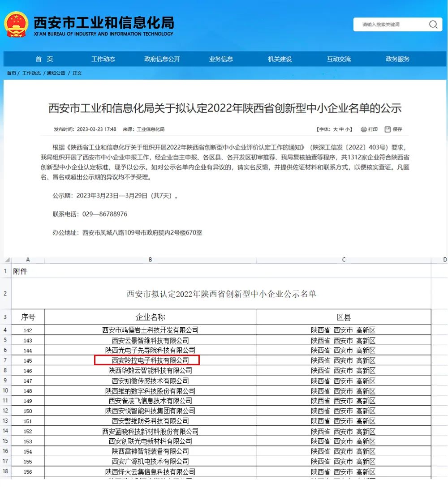Viewport: 448px width, 488px height.
Task: Click the print icon (打印)
Action: coord(364,129)
